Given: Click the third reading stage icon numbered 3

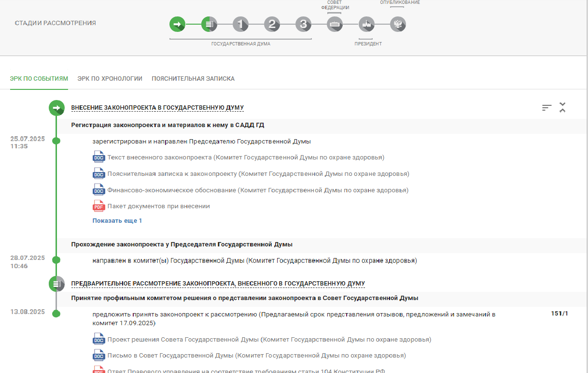Looking at the screenshot, I should [303, 24].
